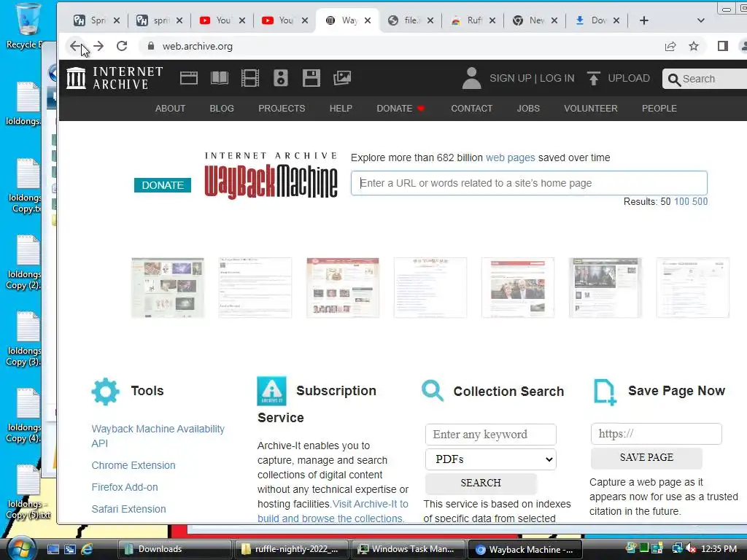Open a new browser tab

(643, 20)
